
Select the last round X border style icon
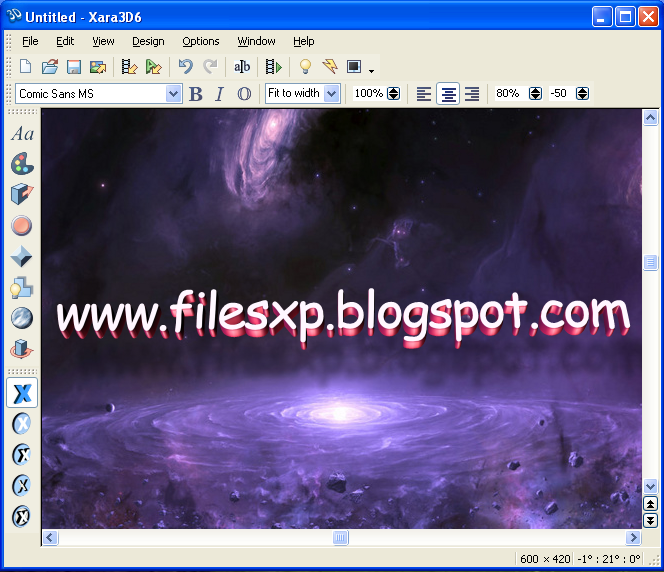[x=22, y=516]
